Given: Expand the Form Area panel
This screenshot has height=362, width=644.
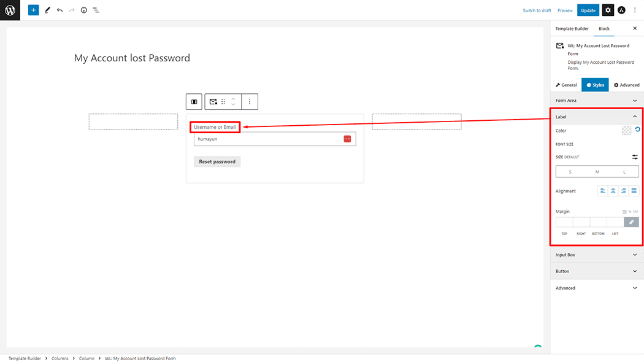Looking at the screenshot, I should tap(597, 101).
